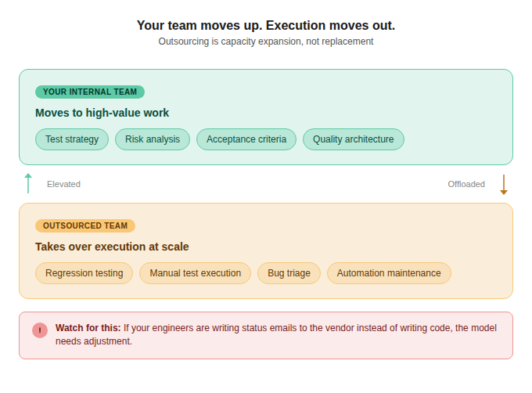This screenshot has height=393, width=532.
Task: Select the Bug triage pill
Action: [x=289, y=273]
